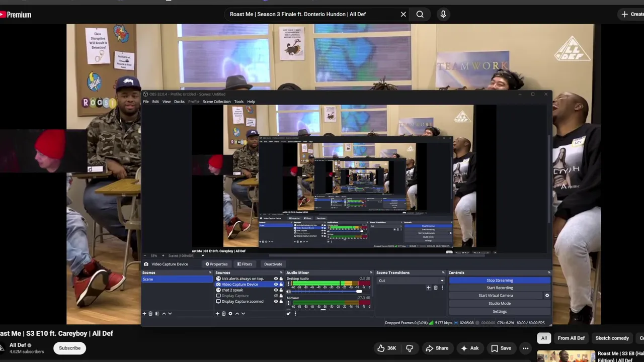This screenshot has width=644, height=362.
Task: Click the Stop Streaming button
Action: pyautogui.click(x=500, y=281)
